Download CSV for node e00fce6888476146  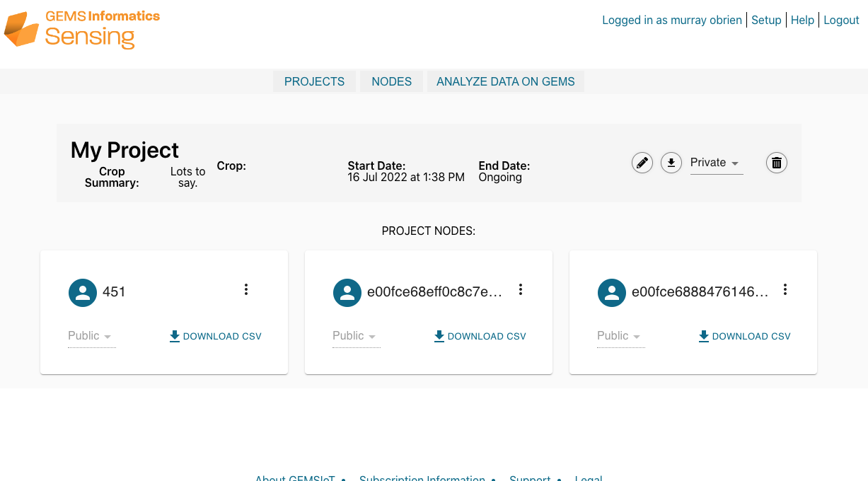[744, 336]
